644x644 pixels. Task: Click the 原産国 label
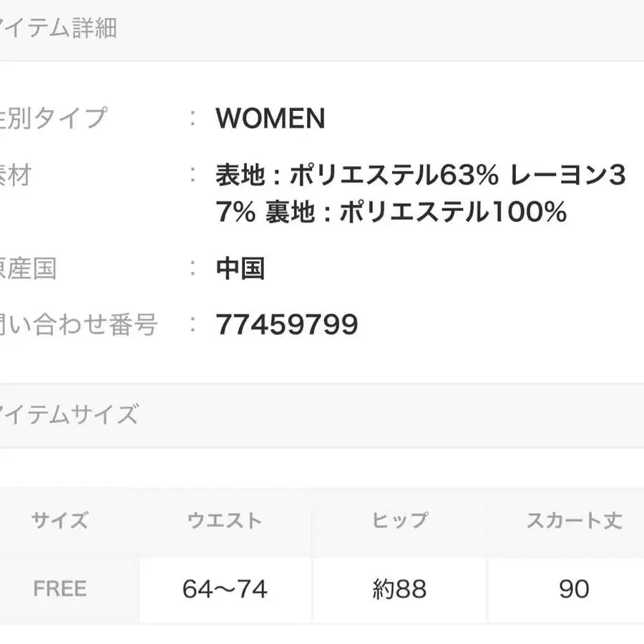(x=29, y=269)
